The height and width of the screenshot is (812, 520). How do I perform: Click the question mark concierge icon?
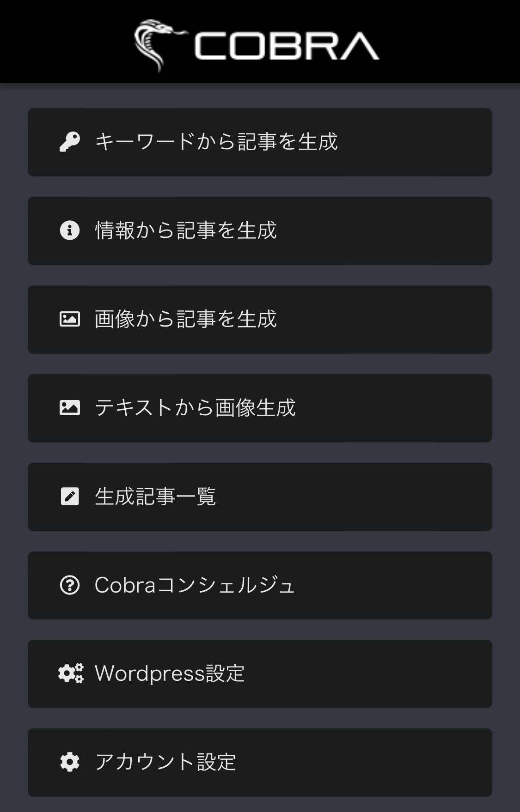coord(70,585)
